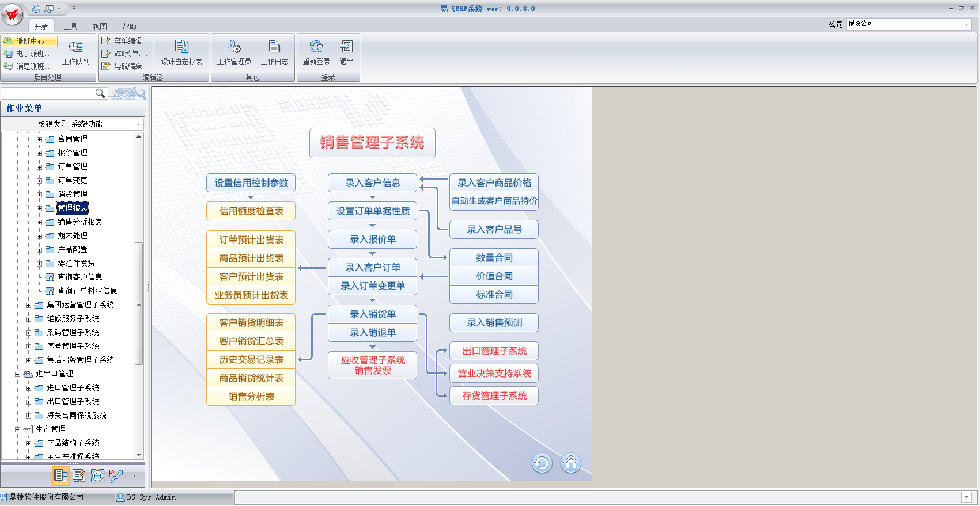Open 设计自定报表 report designer

coord(181,54)
